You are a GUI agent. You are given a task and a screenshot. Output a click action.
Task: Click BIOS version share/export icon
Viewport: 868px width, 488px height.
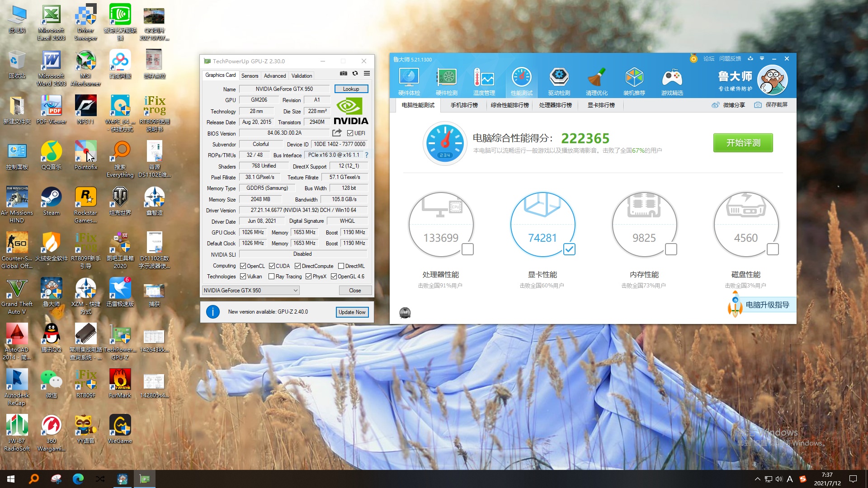coord(337,133)
